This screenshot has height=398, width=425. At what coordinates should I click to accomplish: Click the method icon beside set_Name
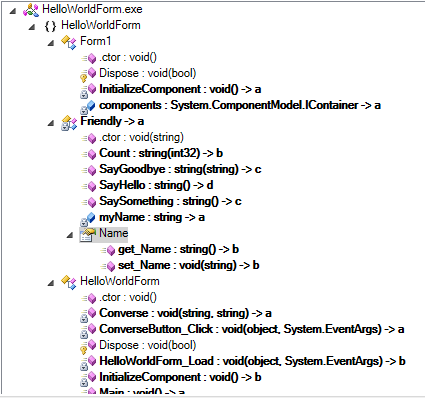coord(108,266)
